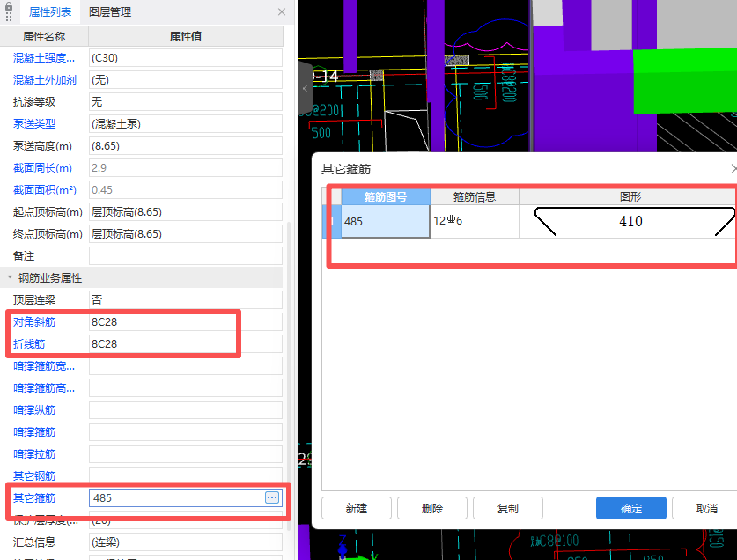Click the 顶层连梁 value 否
This screenshot has height=560, width=737.
[x=186, y=300]
